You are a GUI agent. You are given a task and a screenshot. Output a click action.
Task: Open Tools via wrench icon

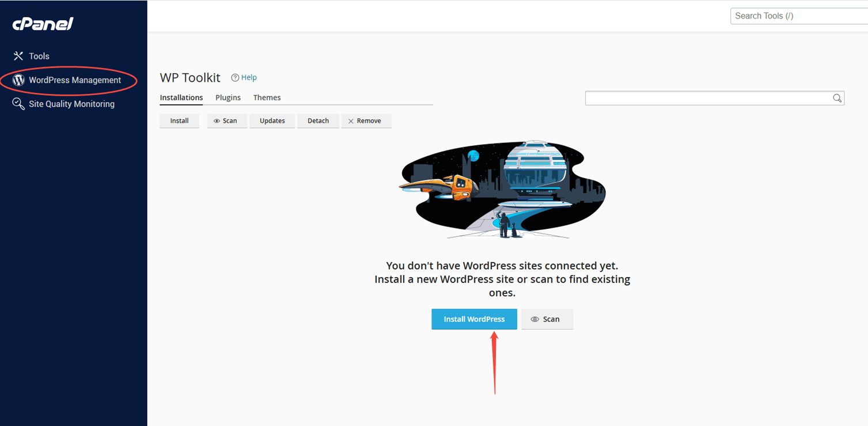[x=18, y=56]
